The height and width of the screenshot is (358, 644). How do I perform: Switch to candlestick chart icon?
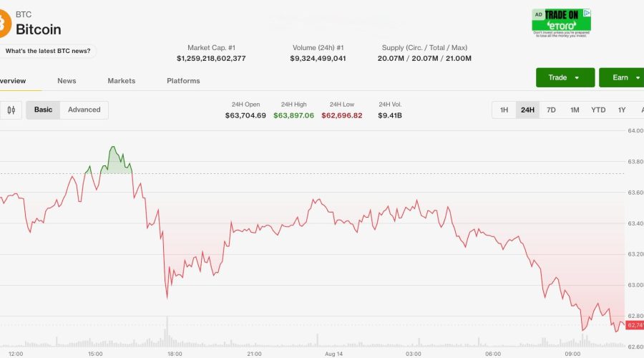click(x=11, y=110)
